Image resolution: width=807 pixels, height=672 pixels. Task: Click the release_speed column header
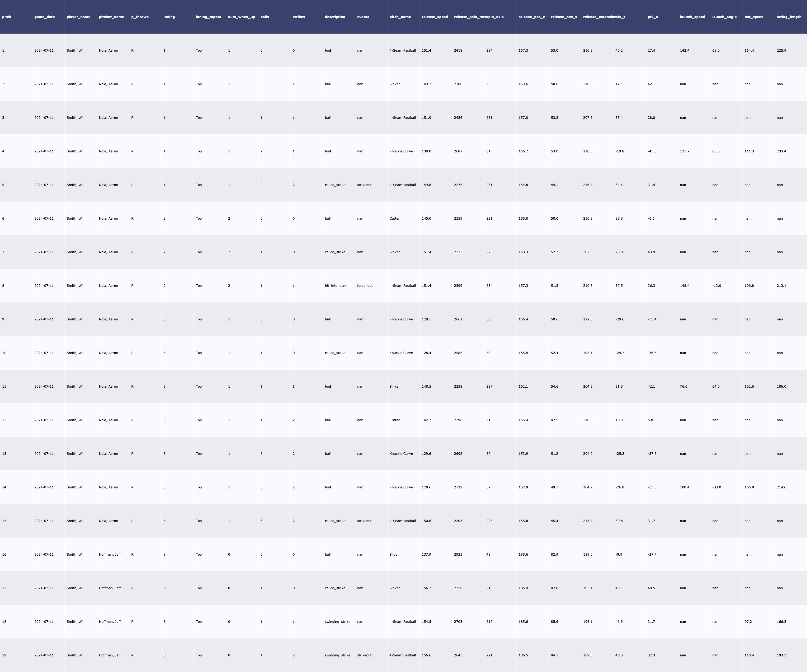pos(435,17)
